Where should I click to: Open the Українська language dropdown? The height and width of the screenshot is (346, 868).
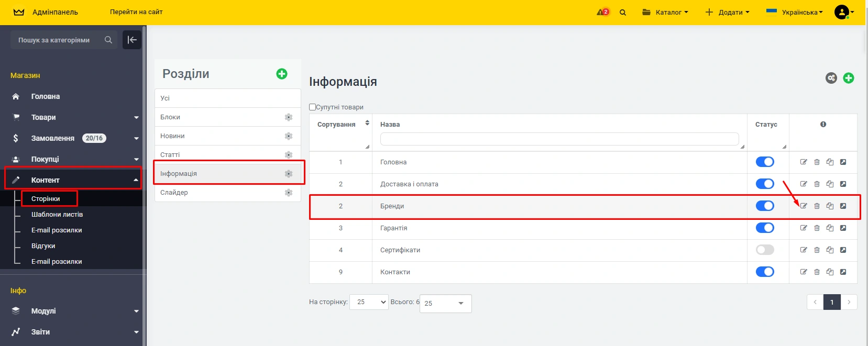coord(795,12)
